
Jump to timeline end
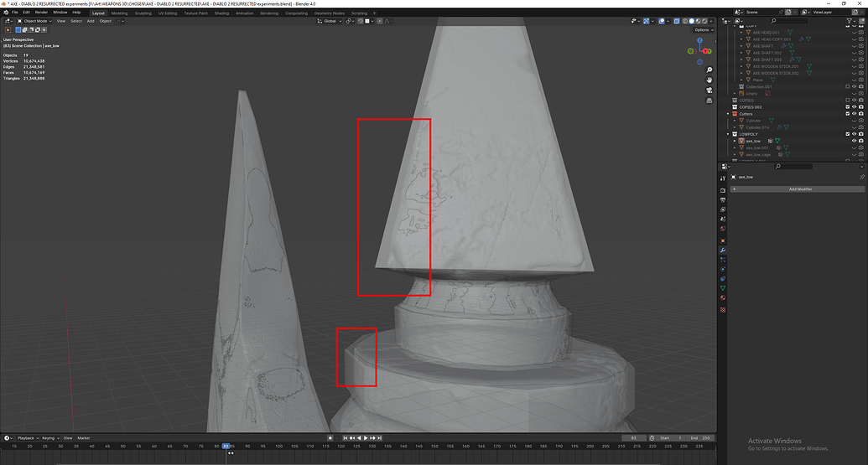tap(379, 438)
